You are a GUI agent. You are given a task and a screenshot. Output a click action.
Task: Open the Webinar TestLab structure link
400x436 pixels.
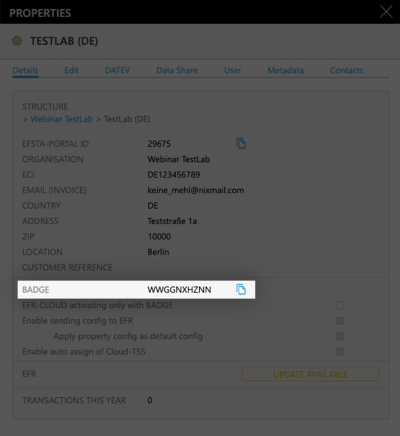tap(62, 119)
